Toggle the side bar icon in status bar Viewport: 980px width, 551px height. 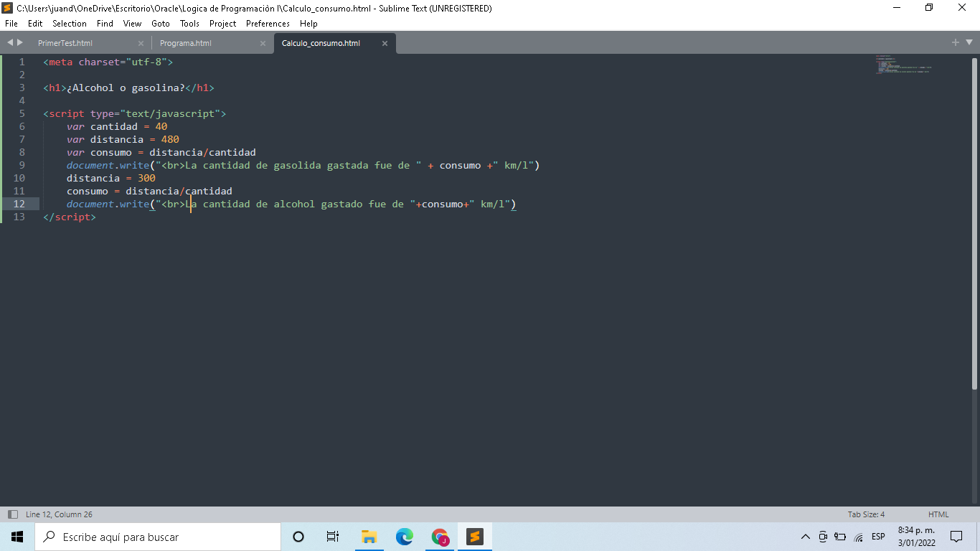(12, 514)
